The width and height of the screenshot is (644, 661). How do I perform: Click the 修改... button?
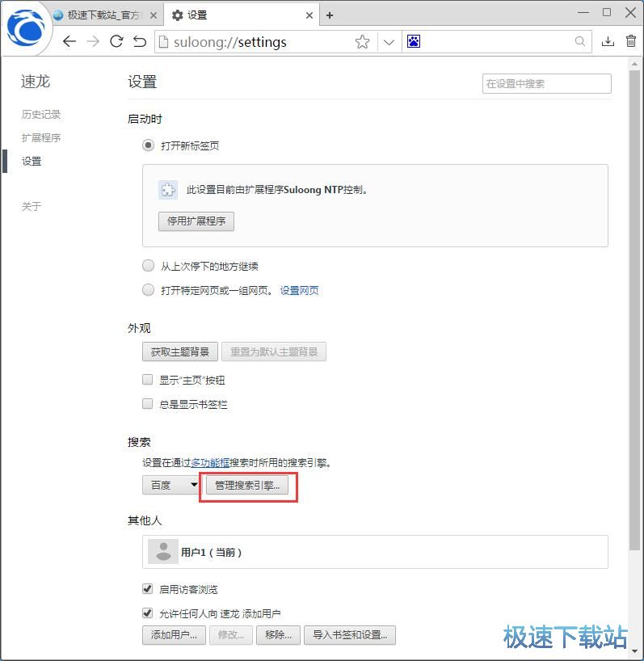tap(231, 635)
